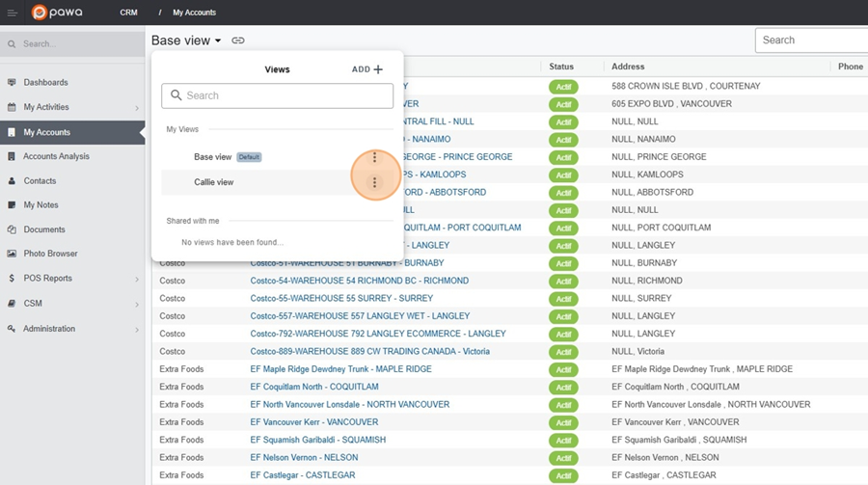Viewport: 868px width, 485px height.
Task: Open My Notes in the sidebar
Action: click(x=41, y=204)
